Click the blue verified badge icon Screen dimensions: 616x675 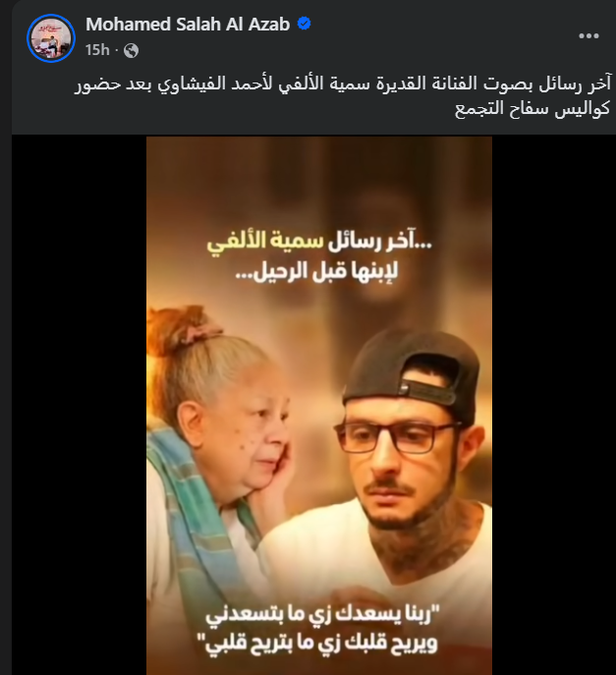(305, 24)
